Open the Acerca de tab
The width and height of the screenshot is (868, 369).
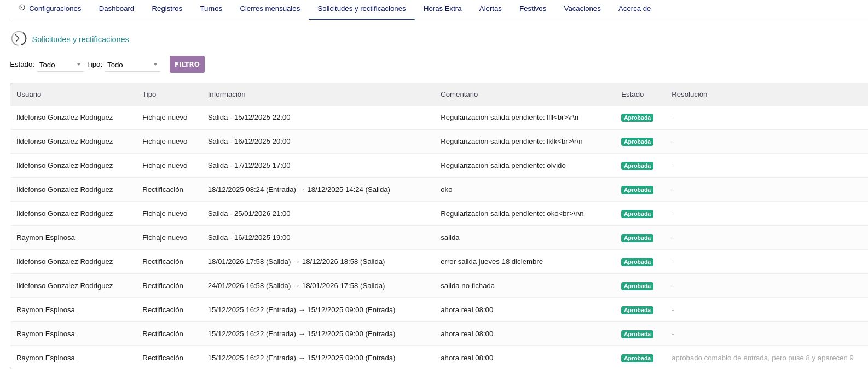[x=634, y=9]
